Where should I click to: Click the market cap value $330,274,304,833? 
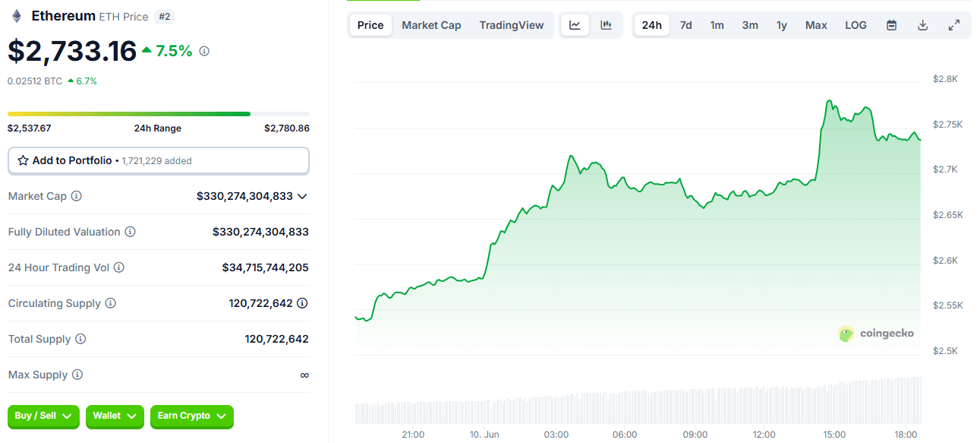click(244, 196)
